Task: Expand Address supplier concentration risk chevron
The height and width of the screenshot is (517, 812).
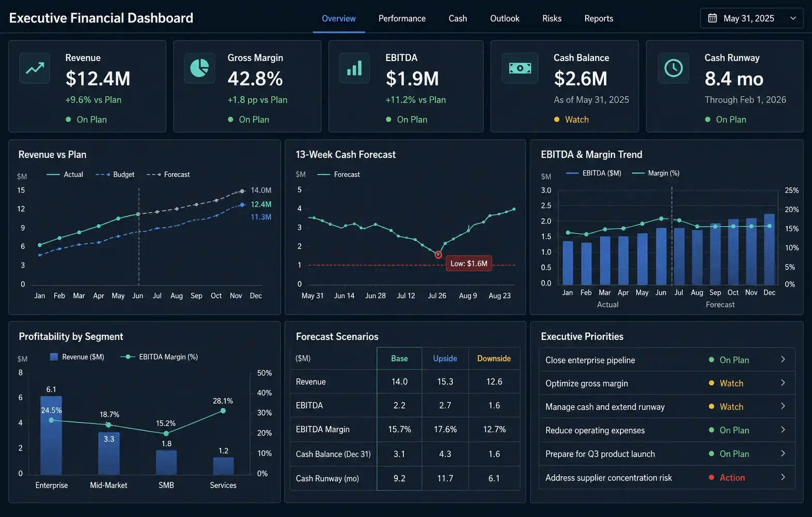Action: pyautogui.click(x=783, y=477)
